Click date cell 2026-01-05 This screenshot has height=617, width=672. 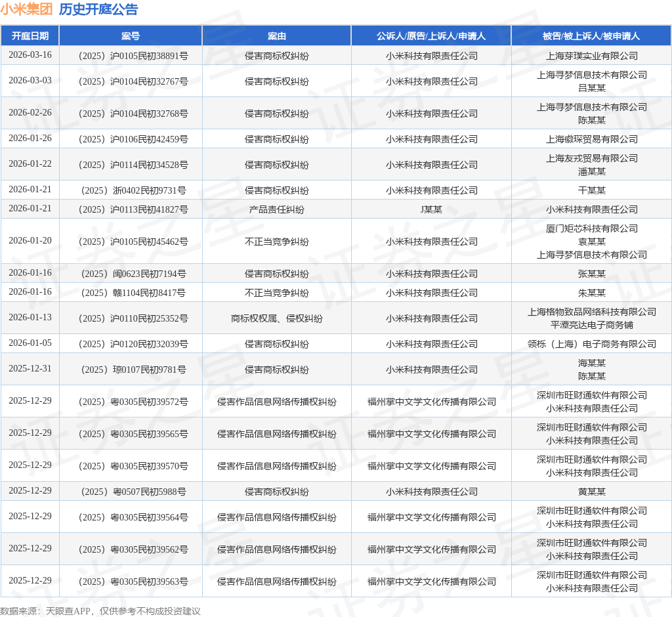pyautogui.click(x=30, y=343)
